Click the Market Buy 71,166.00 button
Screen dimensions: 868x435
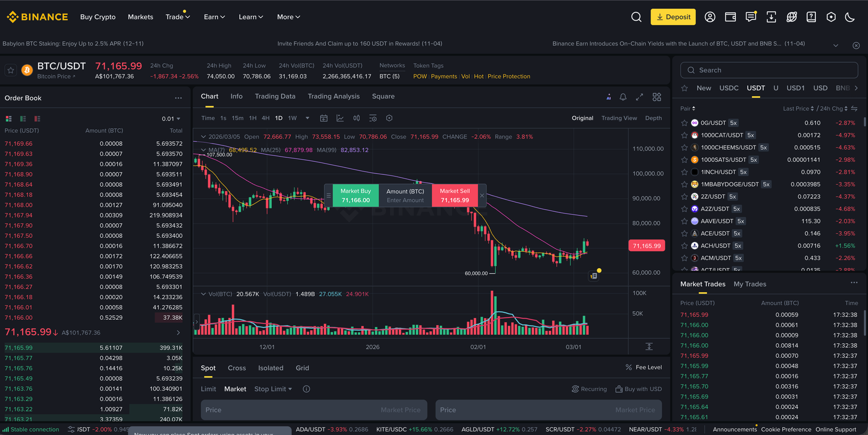355,196
